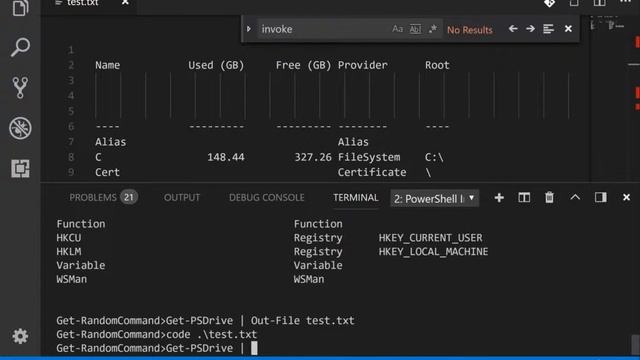This screenshot has width=640, height=360.
Task: Go to previous match arrow
Action: point(513,29)
